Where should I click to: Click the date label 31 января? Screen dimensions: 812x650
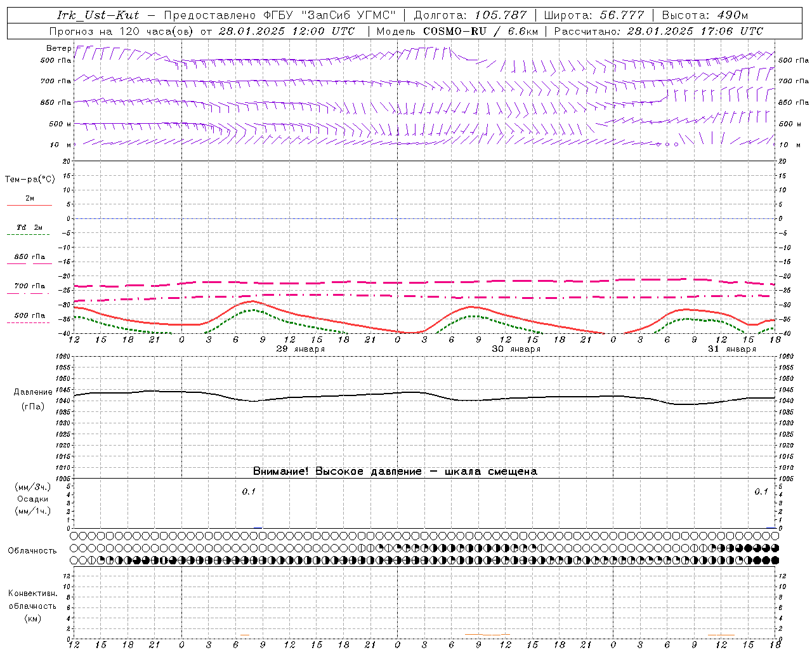(732, 349)
